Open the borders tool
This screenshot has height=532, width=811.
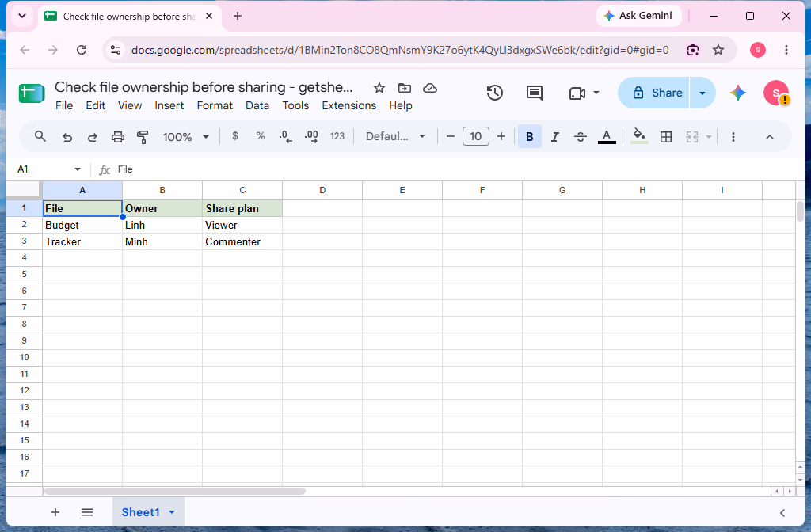point(666,137)
